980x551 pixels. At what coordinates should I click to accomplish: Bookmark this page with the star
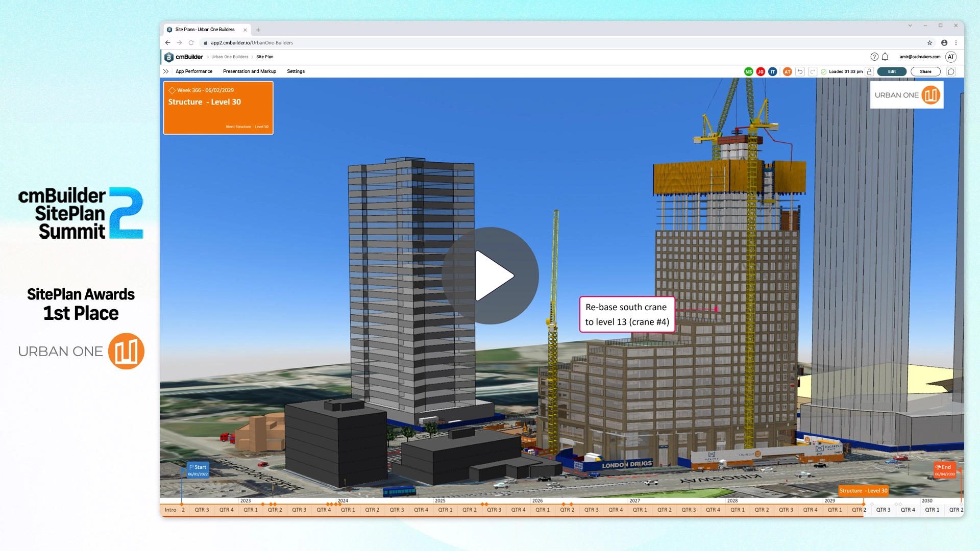[x=929, y=43]
